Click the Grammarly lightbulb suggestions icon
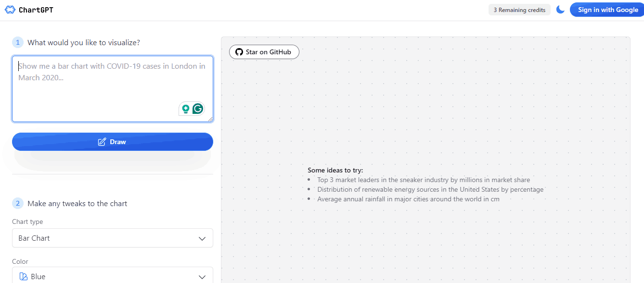This screenshot has width=644, height=283. [x=186, y=108]
